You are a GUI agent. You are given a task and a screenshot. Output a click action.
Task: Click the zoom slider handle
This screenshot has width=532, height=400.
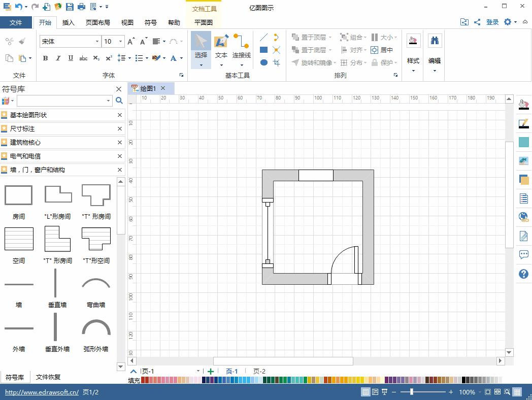tap(412, 392)
